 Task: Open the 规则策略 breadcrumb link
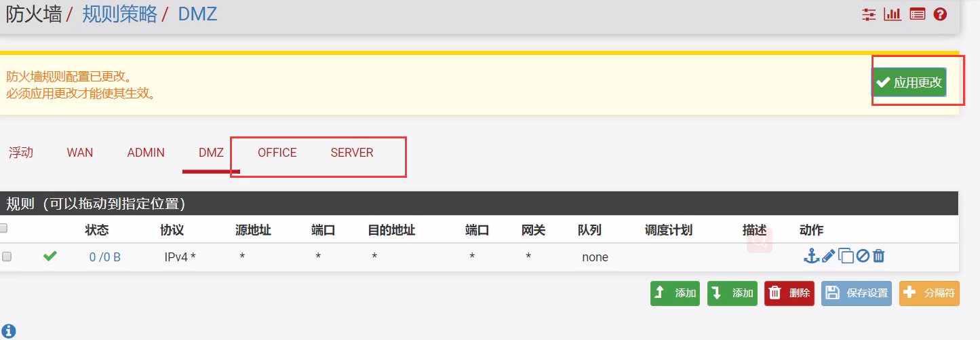coord(119,14)
